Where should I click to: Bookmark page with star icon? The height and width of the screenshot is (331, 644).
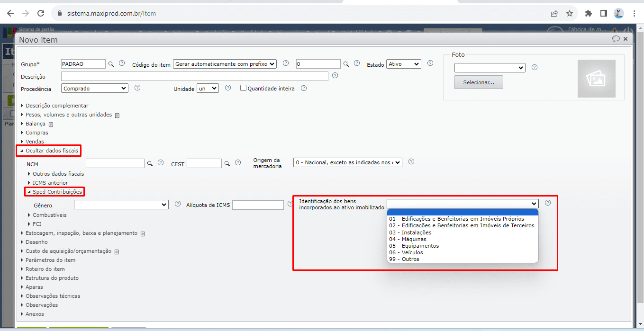pyautogui.click(x=570, y=13)
